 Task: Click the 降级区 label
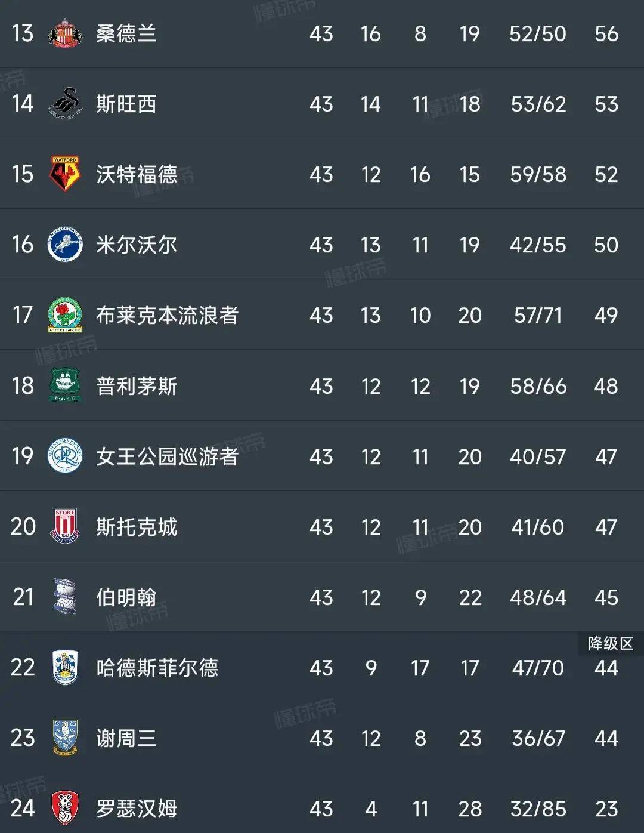coord(611,643)
